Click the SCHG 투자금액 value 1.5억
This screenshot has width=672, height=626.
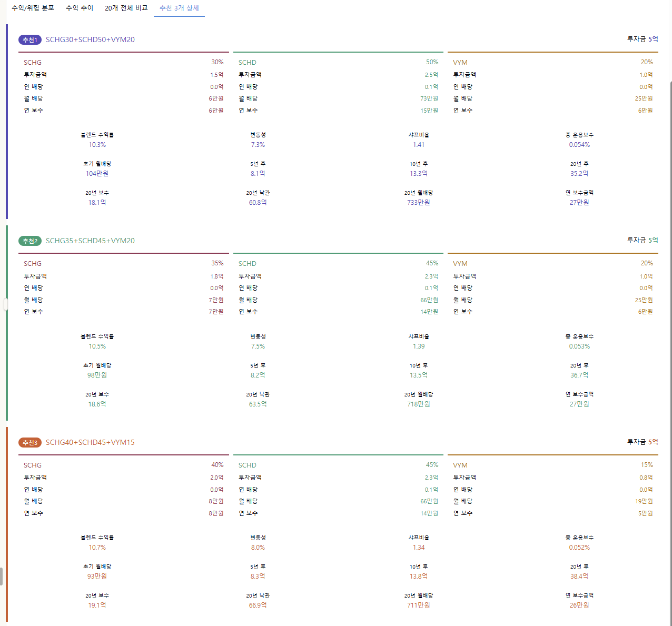[x=217, y=75]
